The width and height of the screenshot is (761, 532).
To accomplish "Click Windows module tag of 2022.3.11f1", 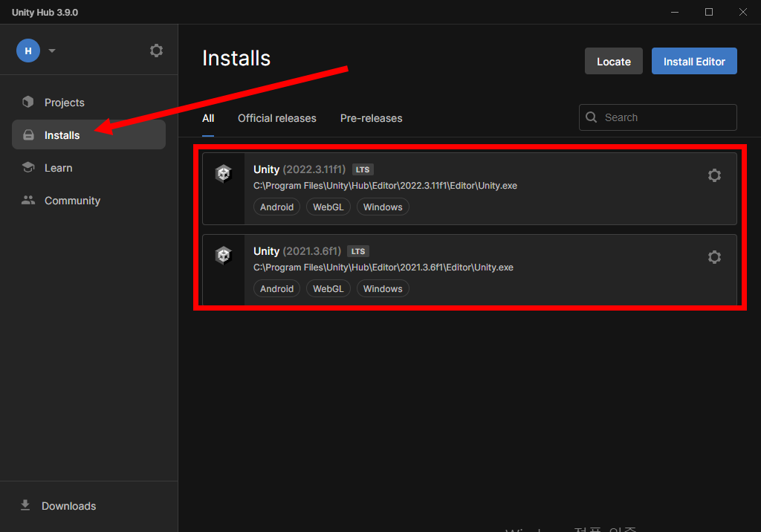I will coord(383,207).
